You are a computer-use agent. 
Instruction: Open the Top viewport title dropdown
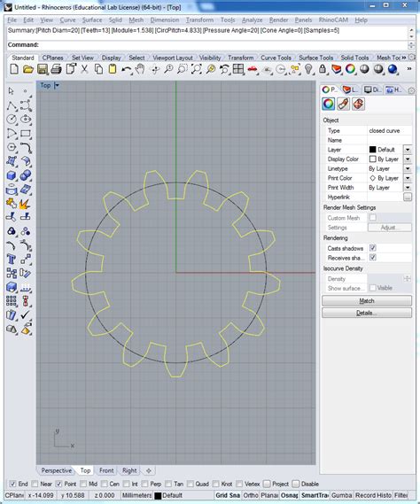coord(57,86)
